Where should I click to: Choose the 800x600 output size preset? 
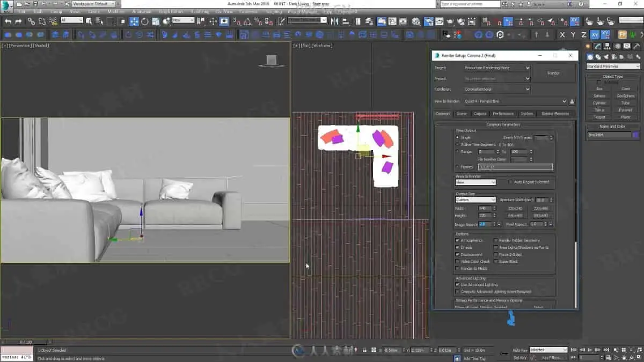pos(541,216)
